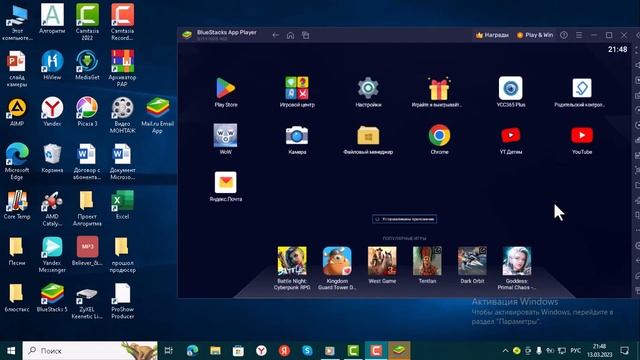Open the YT Детям app
The image size is (640, 360).
[510, 136]
